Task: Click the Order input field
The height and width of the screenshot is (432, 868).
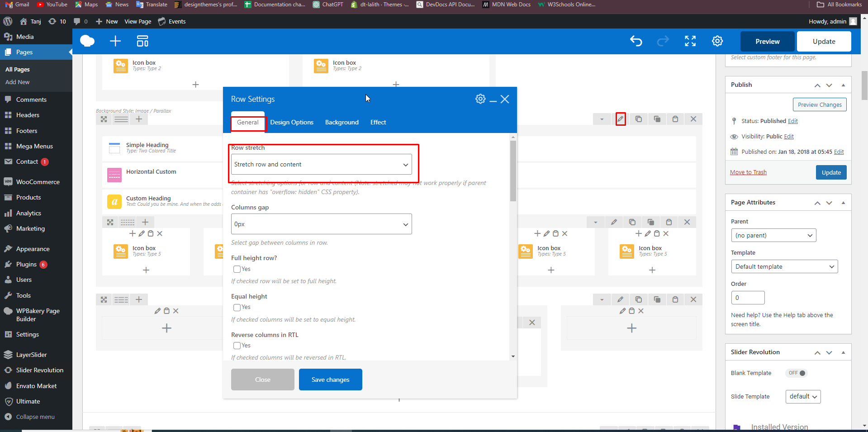Action: 748,298
